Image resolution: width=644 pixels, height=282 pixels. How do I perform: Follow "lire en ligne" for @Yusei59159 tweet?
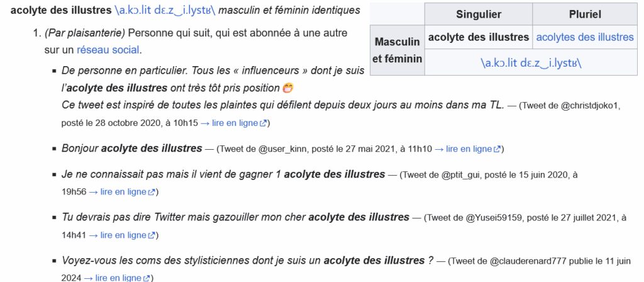pyautogui.click(x=117, y=235)
